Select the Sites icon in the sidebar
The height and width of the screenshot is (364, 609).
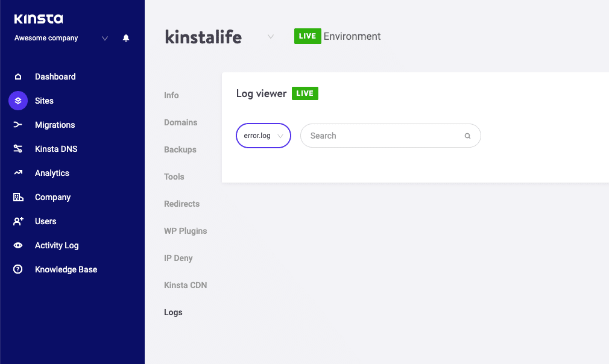click(17, 101)
